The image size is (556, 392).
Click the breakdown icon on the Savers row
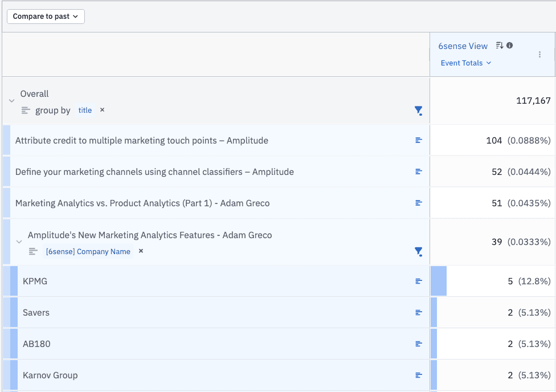tap(419, 312)
